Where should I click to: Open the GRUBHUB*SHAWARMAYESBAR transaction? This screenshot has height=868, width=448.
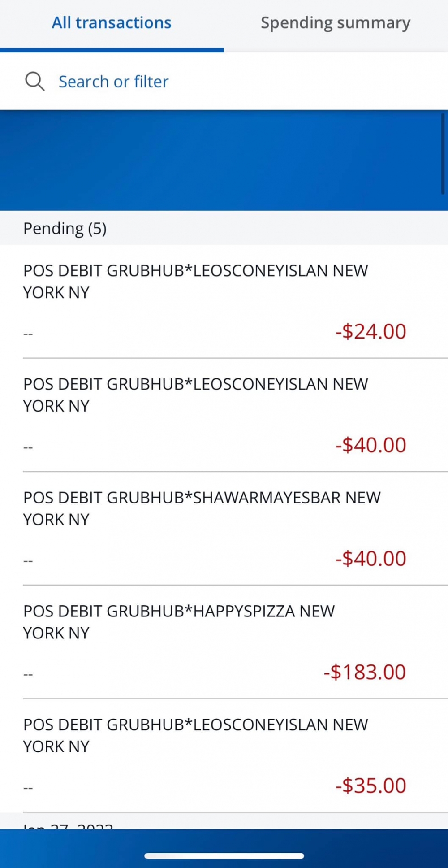coord(202,508)
